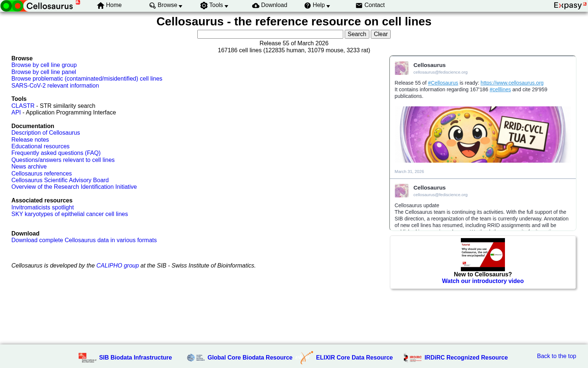The width and height of the screenshot is (588, 368).
Task: Open Cellosaurus references link
Action: [42, 174]
